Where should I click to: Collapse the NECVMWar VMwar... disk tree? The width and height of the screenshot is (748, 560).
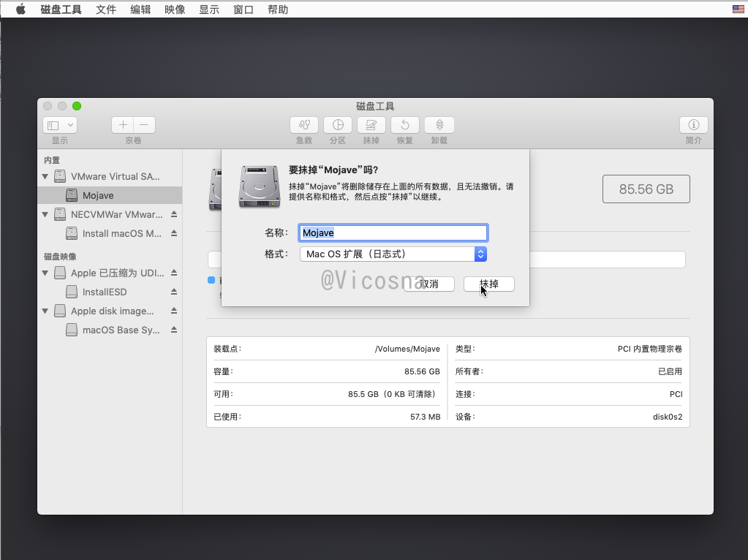[45, 215]
